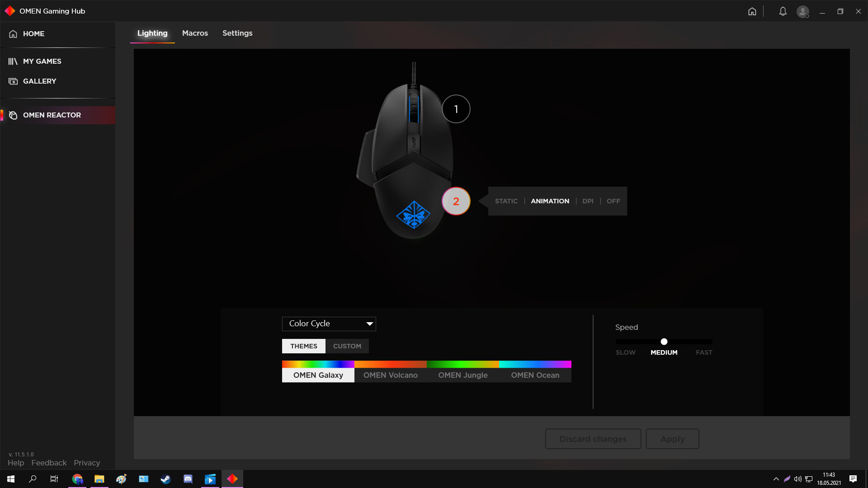868x488 pixels.
Task: Choose the OMEN Volcano theme
Action: pos(390,375)
